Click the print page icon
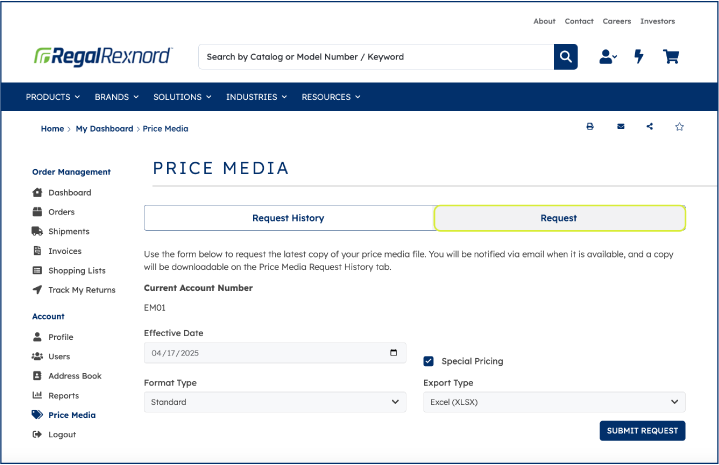 point(590,127)
